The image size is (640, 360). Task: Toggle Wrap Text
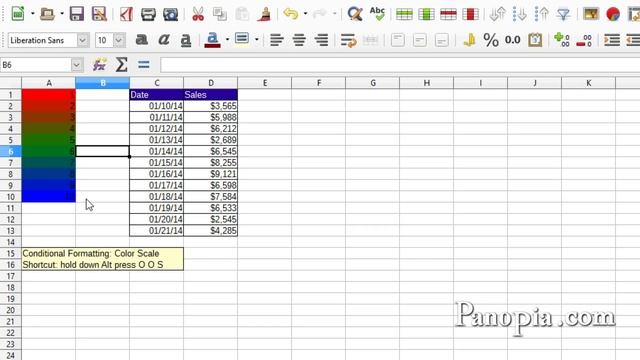coord(348,40)
